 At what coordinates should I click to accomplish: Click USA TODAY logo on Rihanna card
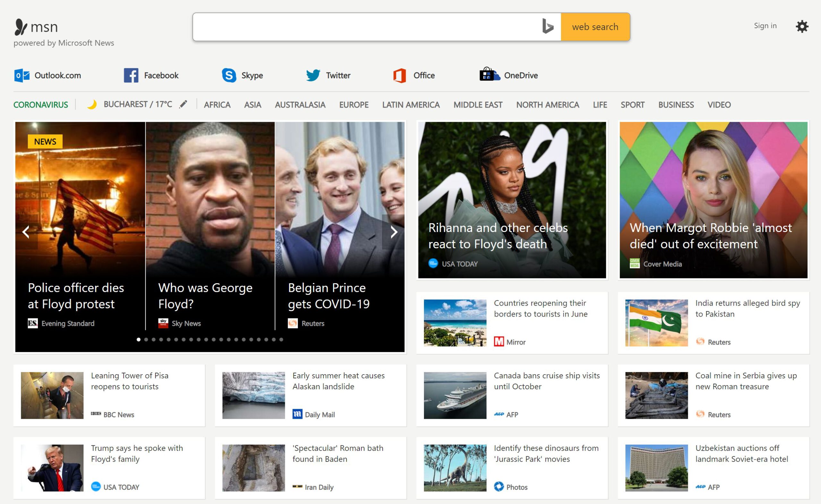point(433,263)
